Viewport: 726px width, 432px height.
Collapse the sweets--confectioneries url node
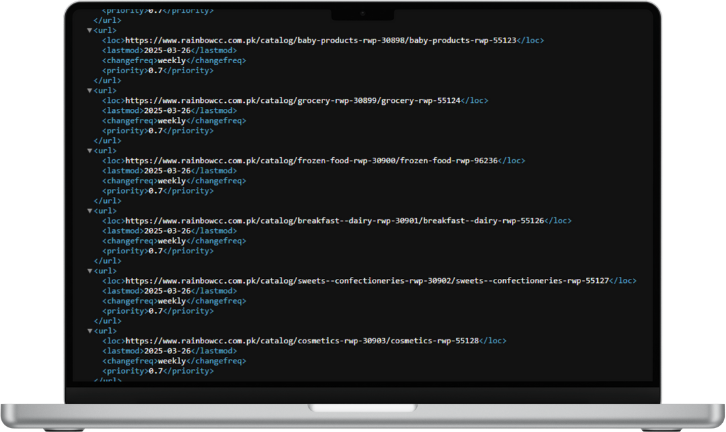coord(89,270)
